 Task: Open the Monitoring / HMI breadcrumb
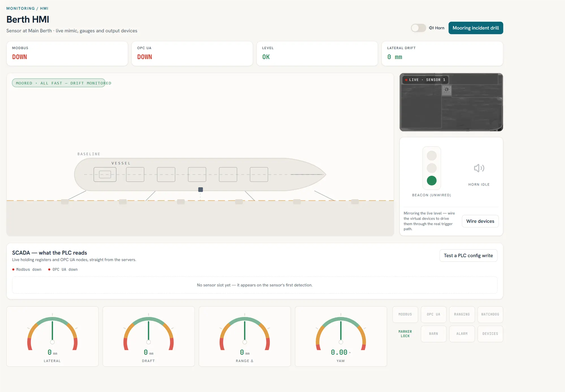coord(27,8)
